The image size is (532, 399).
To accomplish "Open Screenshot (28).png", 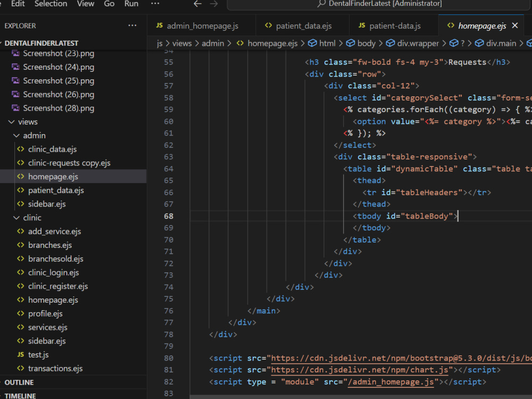I will (x=59, y=108).
